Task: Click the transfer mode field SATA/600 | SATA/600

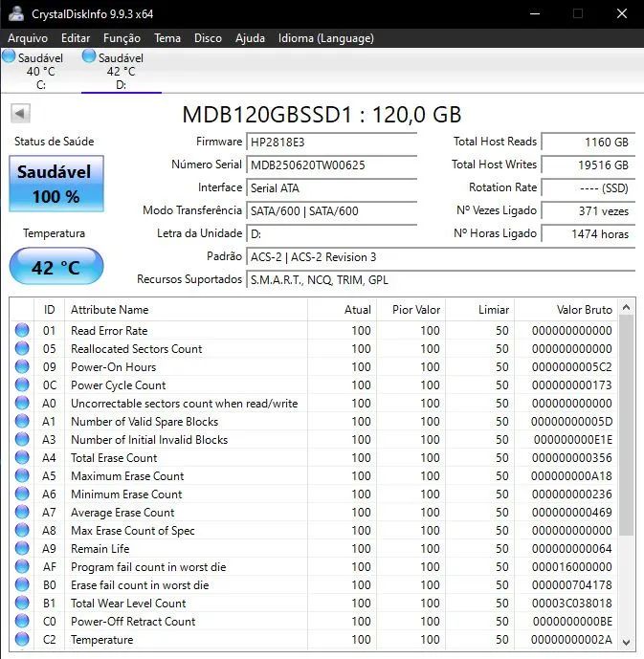Action: (x=332, y=211)
